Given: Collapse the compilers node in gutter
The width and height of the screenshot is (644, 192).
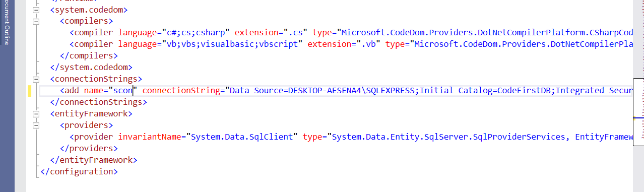Looking at the screenshot, I should point(36,21).
